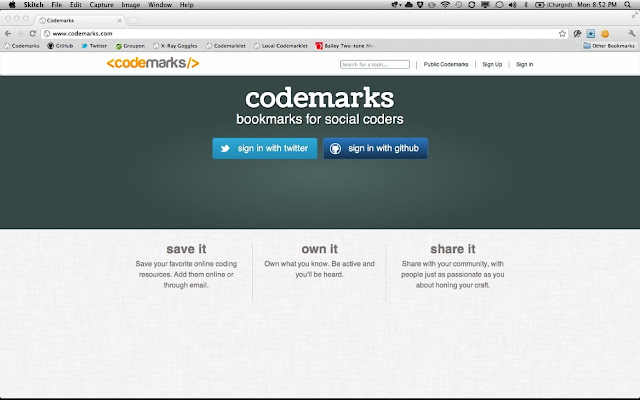
Task: Open the Public Codemarks link
Action: tap(446, 64)
